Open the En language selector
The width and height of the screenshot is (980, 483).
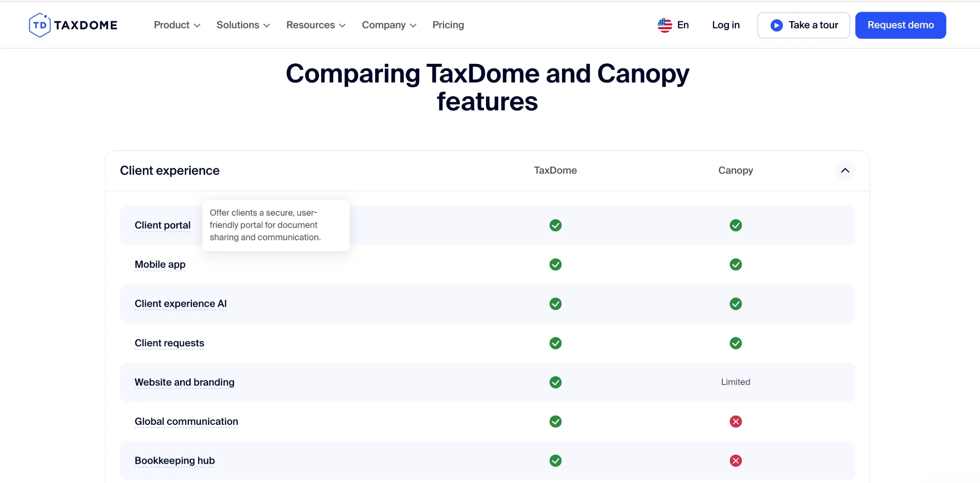[673, 25]
